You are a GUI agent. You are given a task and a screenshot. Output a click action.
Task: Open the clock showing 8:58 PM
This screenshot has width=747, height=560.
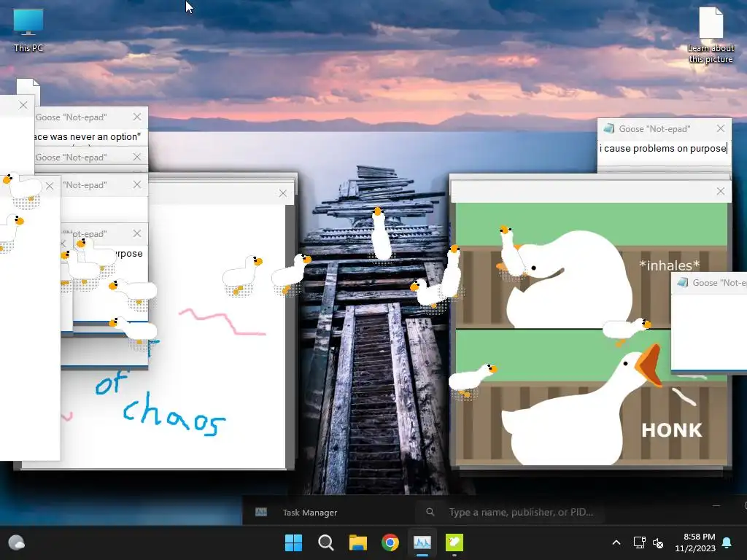(x=695, y=542)
